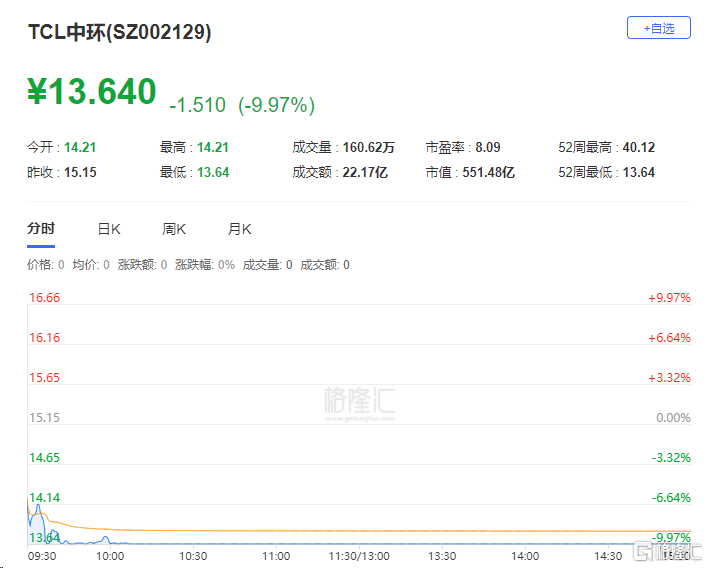Click the 价格: 0 chart readout
Image resolution: width=708 pixels, height=568 pixels.
click(46, 265)
